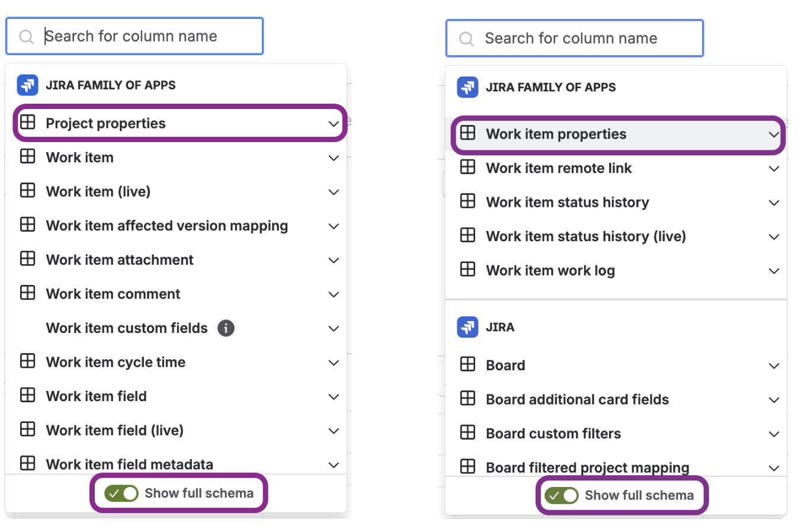Select the Work item cycle time label

116,362
